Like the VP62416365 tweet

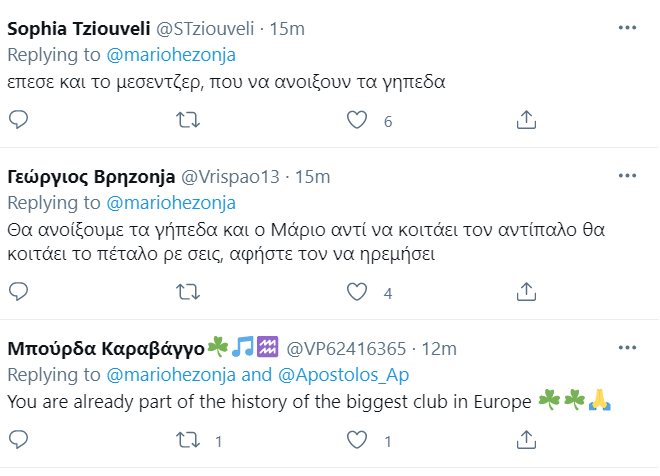pyautogui.click(x=357, y=440)
